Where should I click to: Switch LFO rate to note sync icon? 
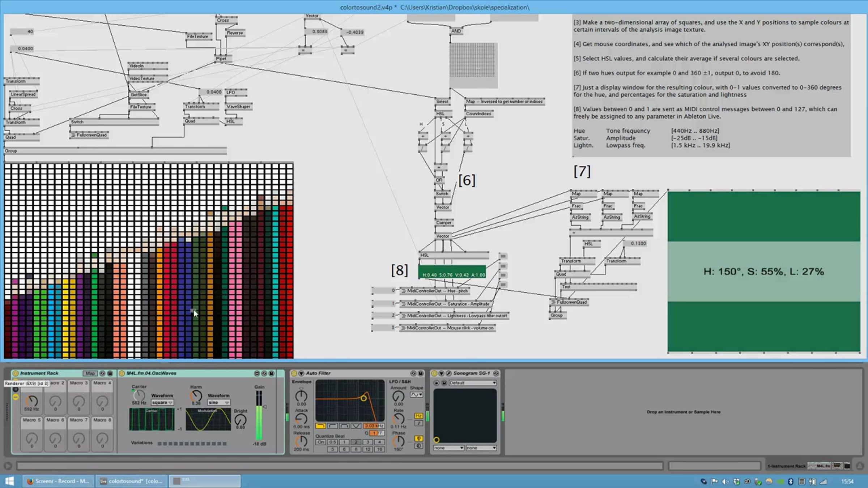[x=418, y=423]
